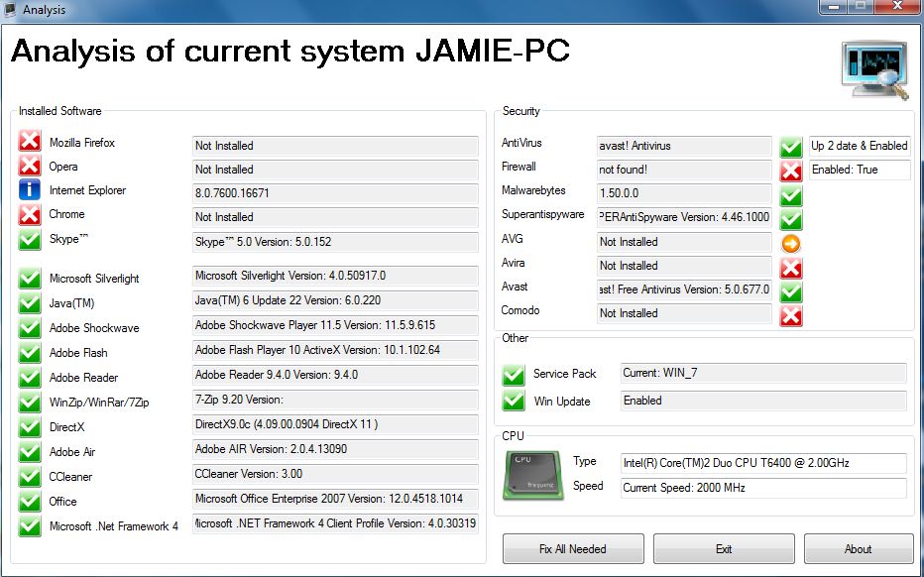Minimize the Analysis window
The height and width of the screenshot is (577, 924).
[x=833, y=7]
